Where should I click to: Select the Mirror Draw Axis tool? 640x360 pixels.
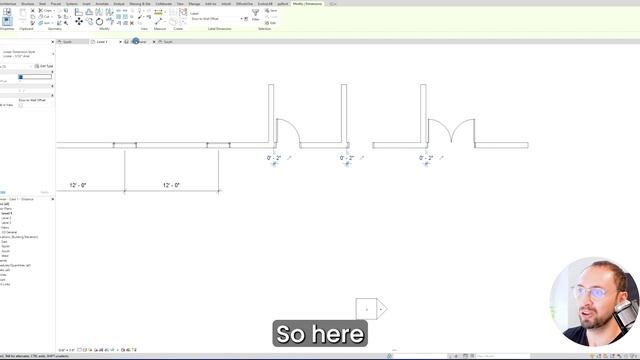coord(109,12)
